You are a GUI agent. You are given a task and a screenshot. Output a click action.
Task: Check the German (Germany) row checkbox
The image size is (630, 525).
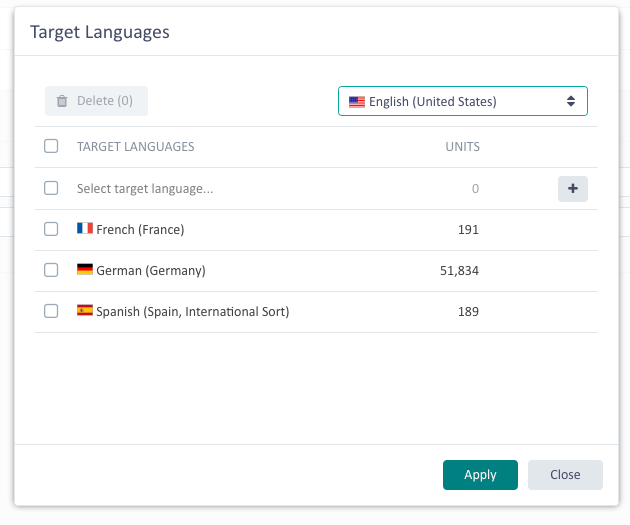click(x=51, y=270)
